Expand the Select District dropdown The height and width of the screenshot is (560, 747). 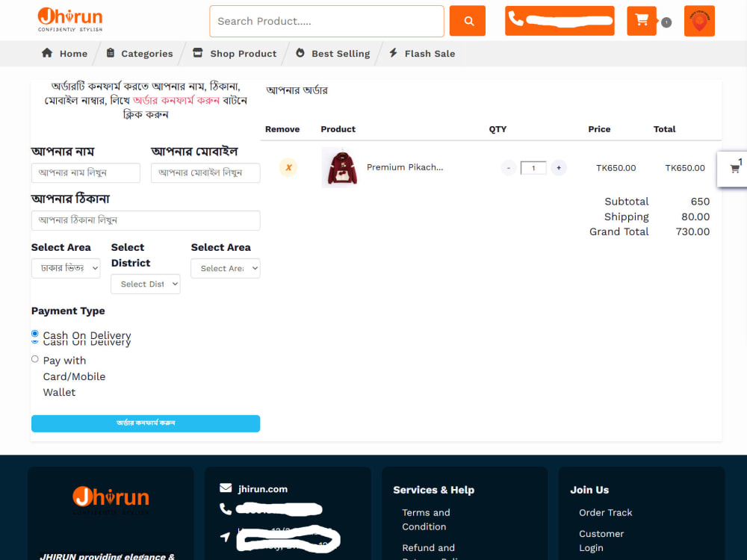[146, 284]
